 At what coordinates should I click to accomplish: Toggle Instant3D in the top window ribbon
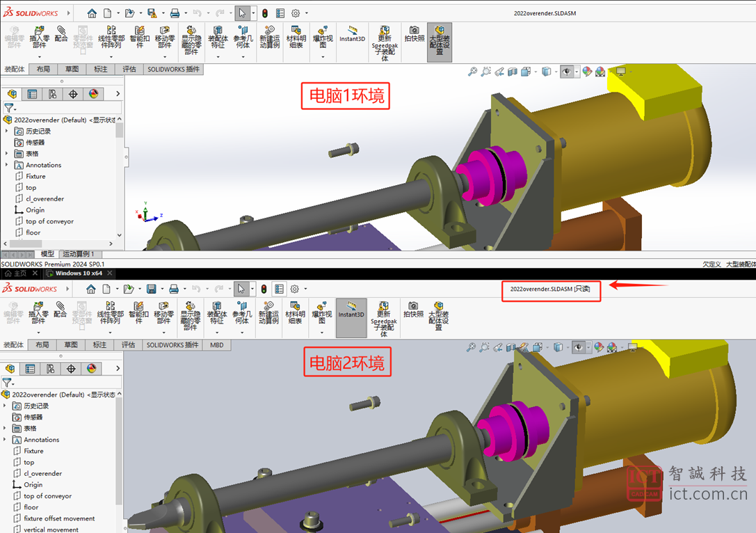pos(352,34)
